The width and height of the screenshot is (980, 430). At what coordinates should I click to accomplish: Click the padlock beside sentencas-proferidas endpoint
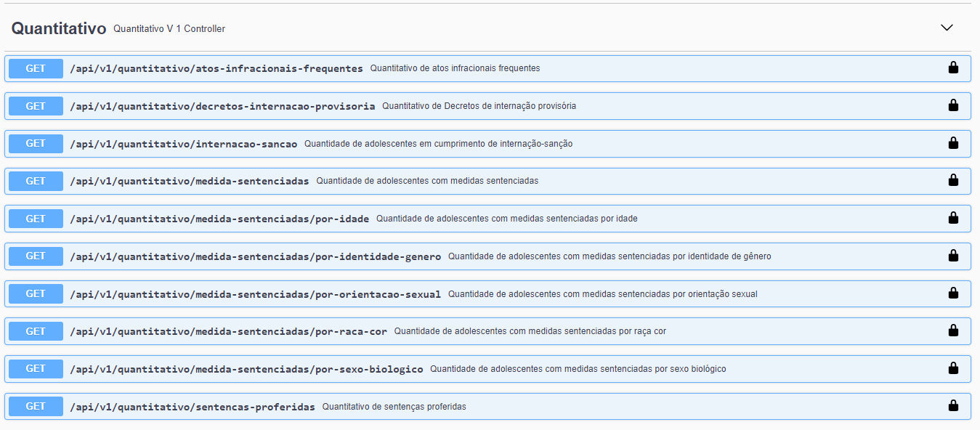(x=953, y=406)
